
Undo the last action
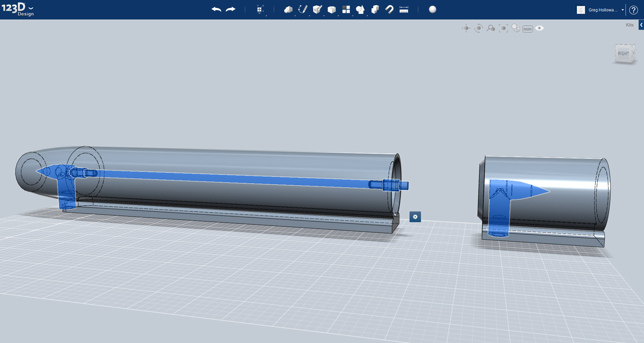pyautogui.click(x=216, y=9)
